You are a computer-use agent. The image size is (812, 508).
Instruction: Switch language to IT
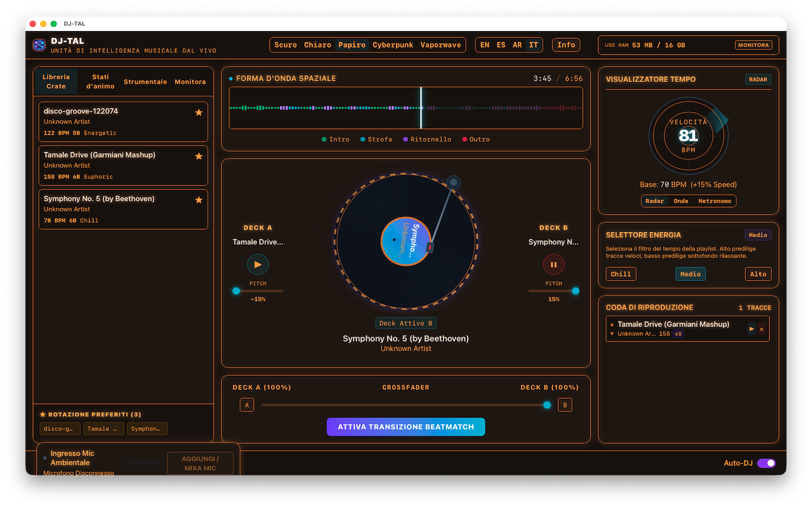tap(534, 45)
